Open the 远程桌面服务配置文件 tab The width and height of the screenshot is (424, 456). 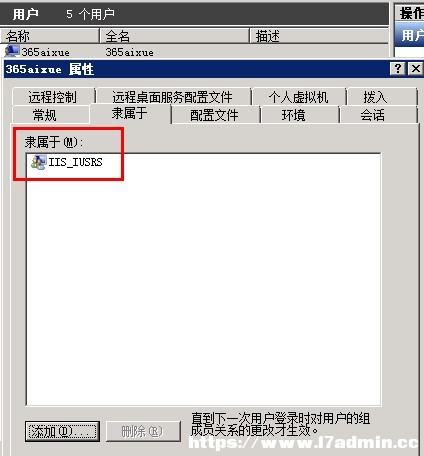(x=173, y=97)
